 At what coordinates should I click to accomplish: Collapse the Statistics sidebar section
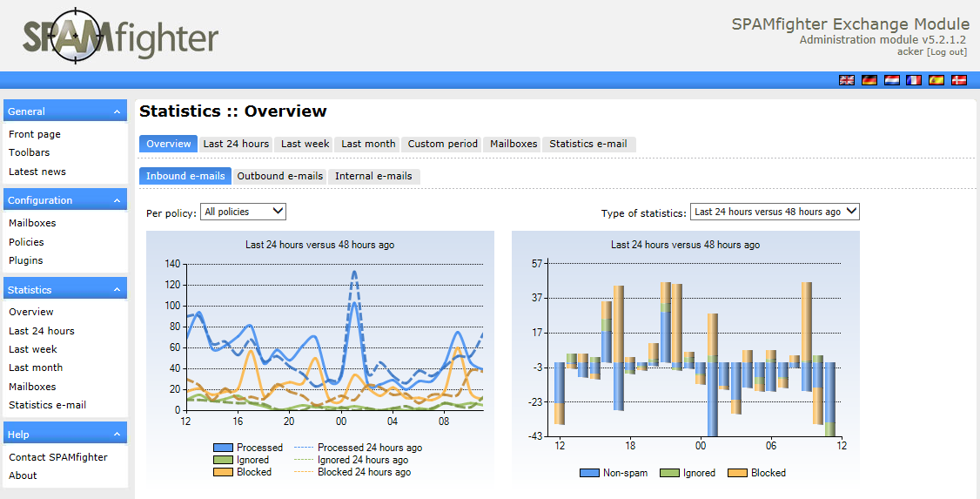pyautogui.click(x=117, y=289)
